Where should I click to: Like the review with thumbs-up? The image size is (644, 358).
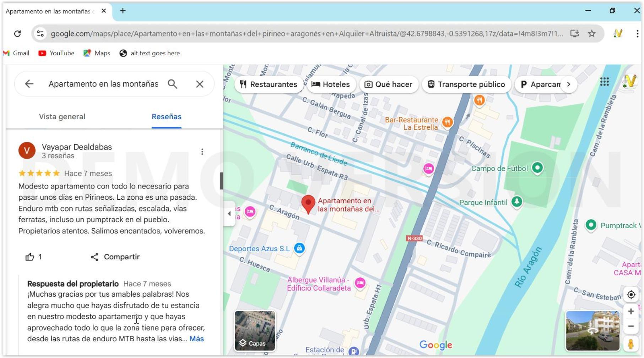30,257
